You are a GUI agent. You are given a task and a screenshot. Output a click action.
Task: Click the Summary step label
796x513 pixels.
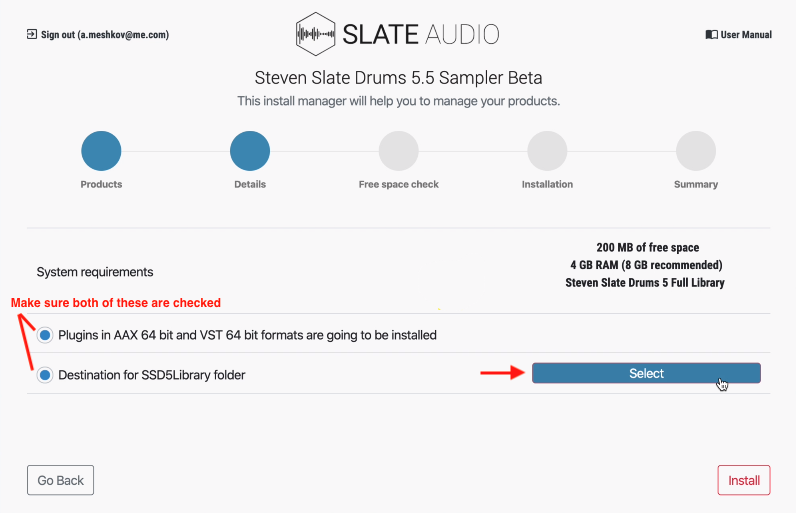695,185
